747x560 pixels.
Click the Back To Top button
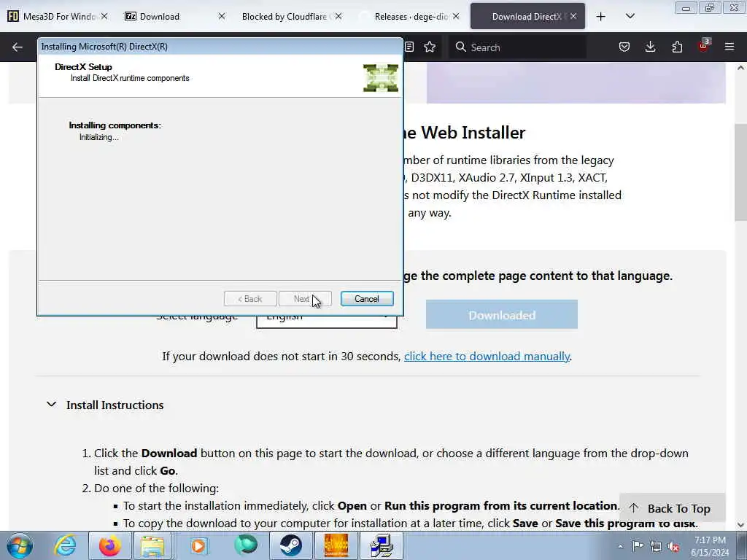point(672,508)
